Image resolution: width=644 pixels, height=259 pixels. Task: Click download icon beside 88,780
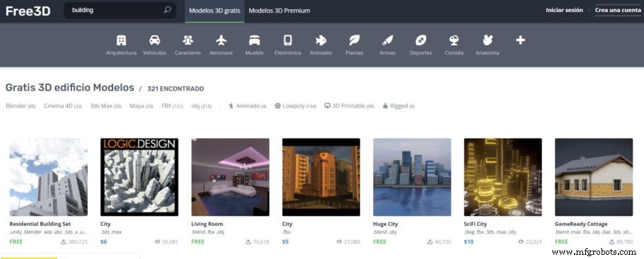(x=611, y=242)
